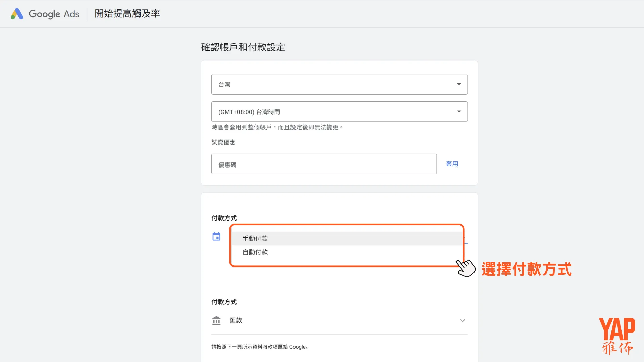Click the 開始提高觸及率 header title
Image resolution: width=644 pixels, height=362 pixels.
(x=127, y=14)
